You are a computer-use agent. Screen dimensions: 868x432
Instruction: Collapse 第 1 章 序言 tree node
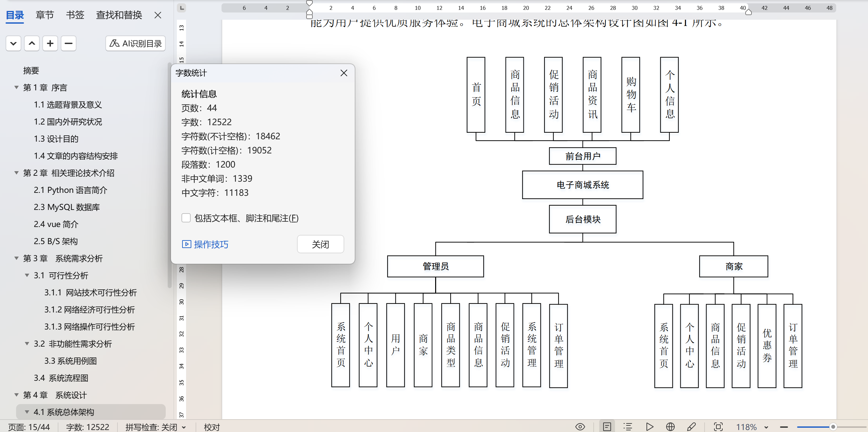coord(16,88)
